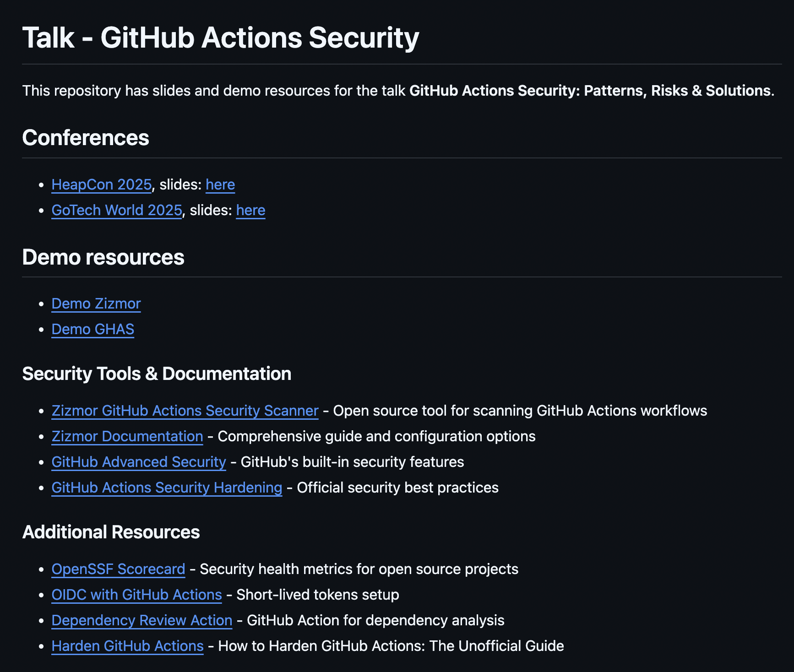Open the GitHub Advanced Security link
Image resolution: width=794 pixels, height=672 pixels.
(x=138, y=462)
